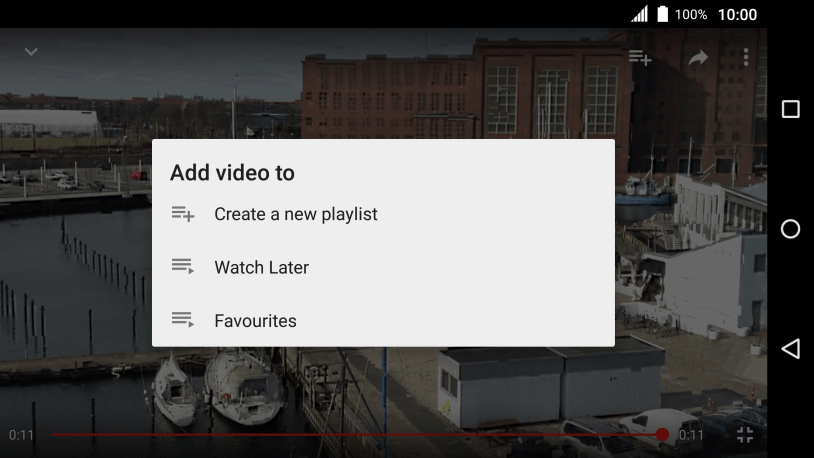814x458 pixels.
Task: Tap the 100% battery percentage text
Action: click(x=691, y=15)
